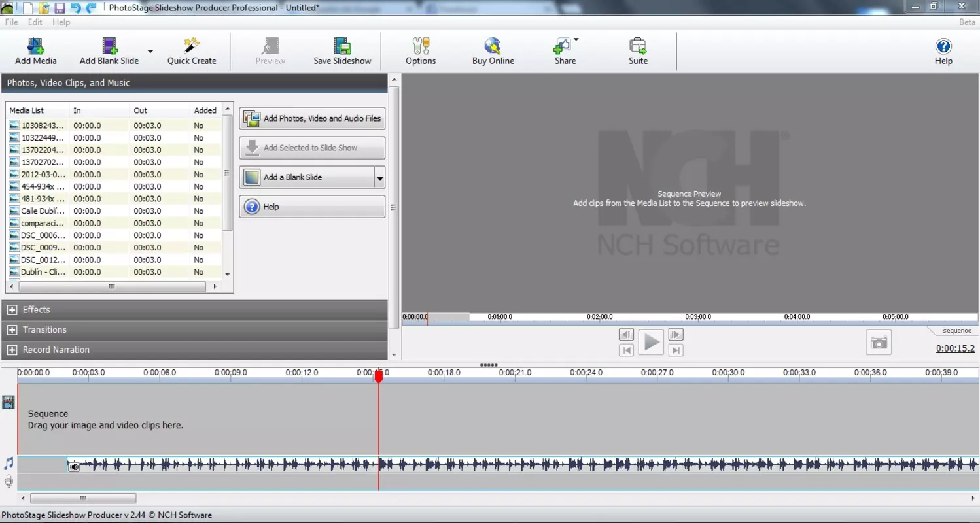The image size is (980, 523).
Task: Jump to start of sequence
Action: click(626, 350)
